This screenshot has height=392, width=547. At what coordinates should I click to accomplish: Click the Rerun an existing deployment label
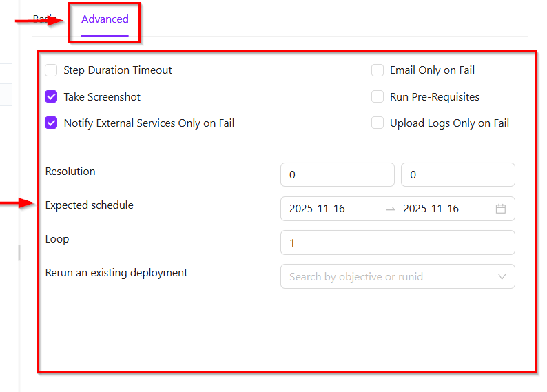point(116,273)
